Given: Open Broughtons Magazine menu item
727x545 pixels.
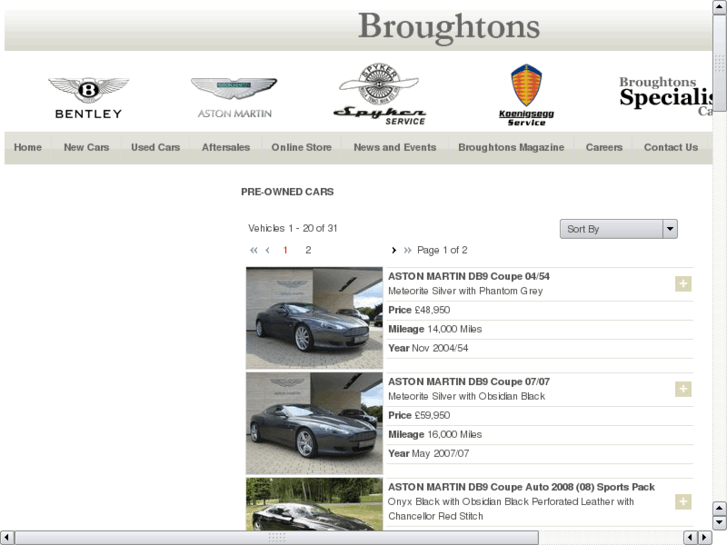Looking at the screenshot, I should pyautogui.click(x=511, y=147).
